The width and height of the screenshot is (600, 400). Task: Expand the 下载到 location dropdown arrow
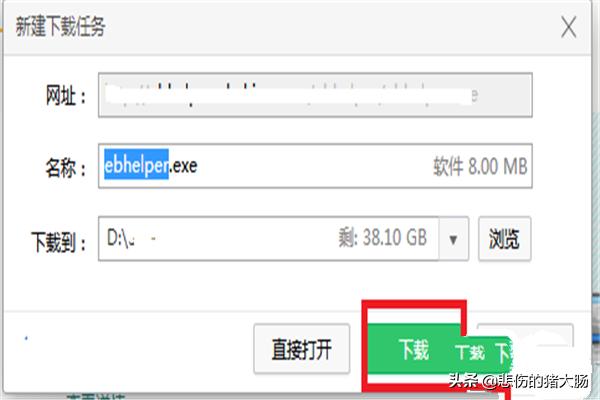(453, 239)
